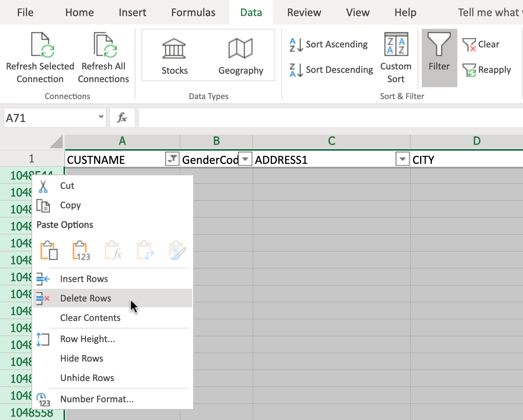Image resolution: width=523 pixels, height=420 pixels.
Task: Click the formula bar input field
Action: pos(330,118)
